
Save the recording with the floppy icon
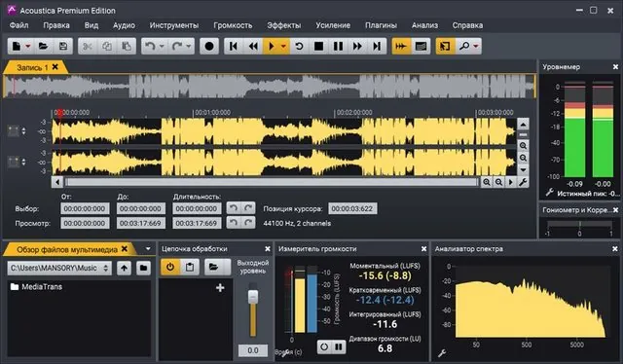(x=63, y=46)
